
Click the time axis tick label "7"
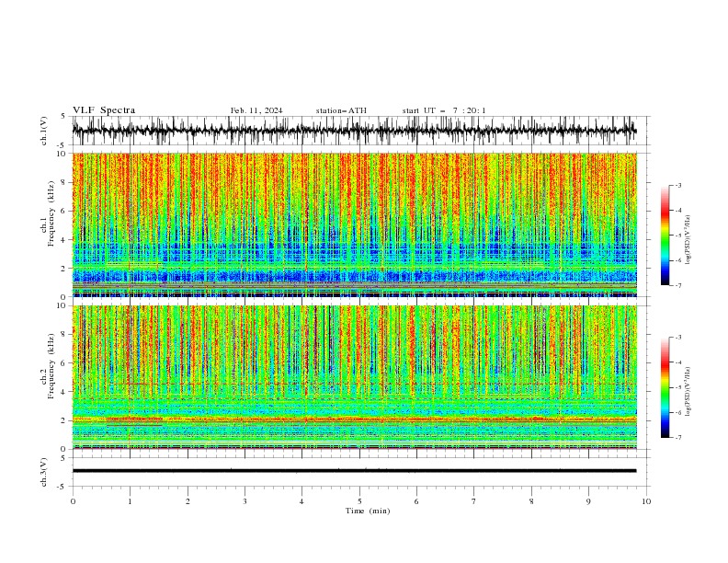point(474,501)
